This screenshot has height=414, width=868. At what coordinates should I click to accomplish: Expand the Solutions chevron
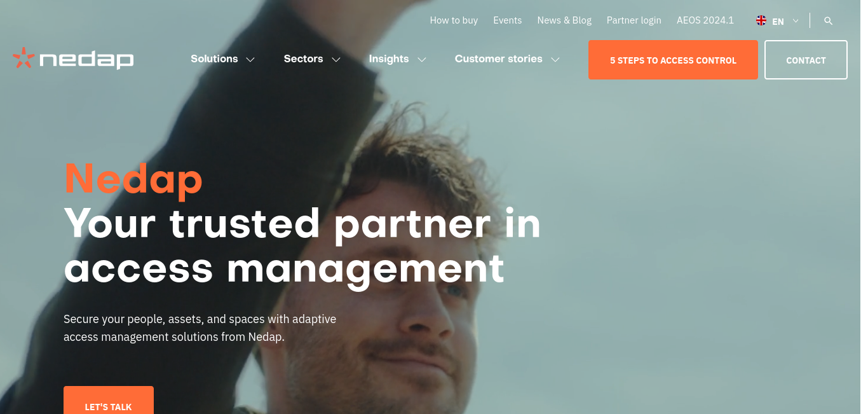coord(250,60)
